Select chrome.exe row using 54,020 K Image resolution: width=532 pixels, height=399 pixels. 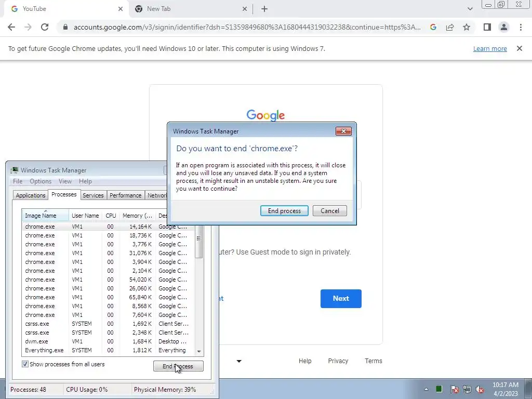[109, 280]
